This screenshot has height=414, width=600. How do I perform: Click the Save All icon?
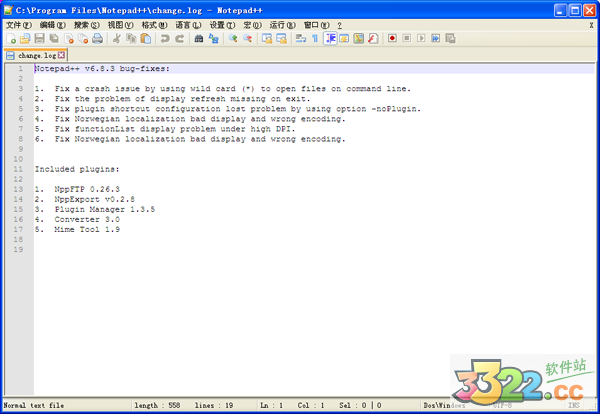[x=54, y=39]
